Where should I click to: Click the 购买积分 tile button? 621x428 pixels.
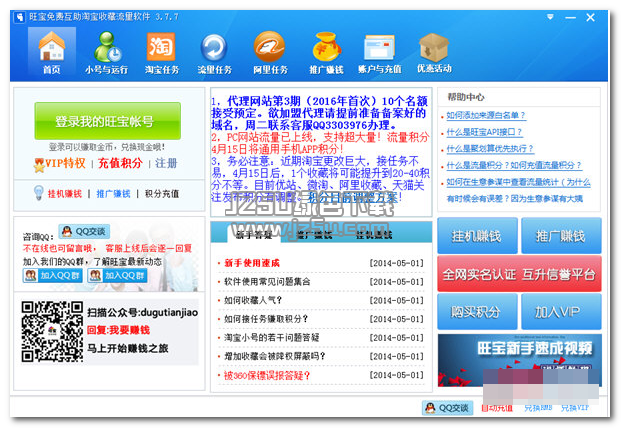click(477, 312)
